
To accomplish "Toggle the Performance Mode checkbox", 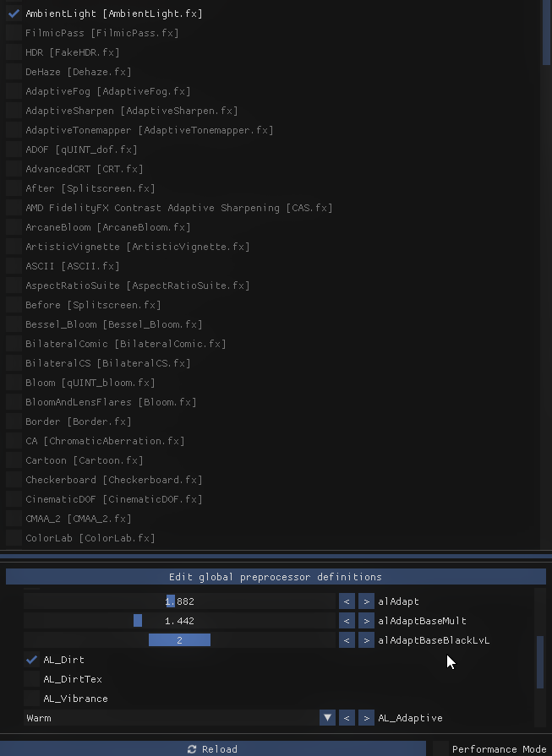I will coord(440,748).
